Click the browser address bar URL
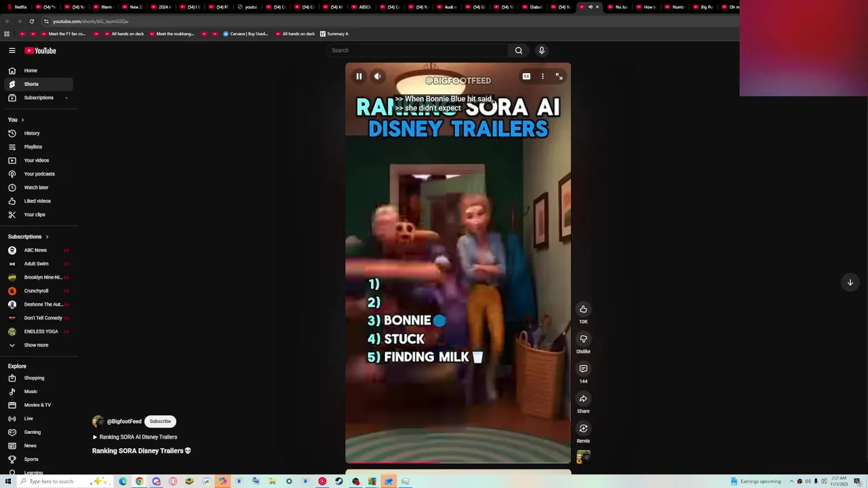 [x=91, y=22]
